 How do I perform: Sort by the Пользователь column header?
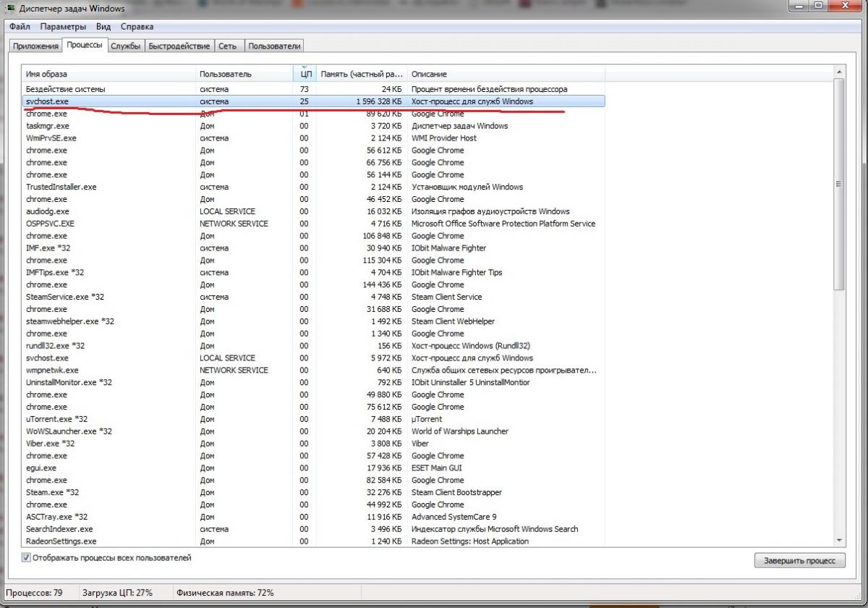244,74
